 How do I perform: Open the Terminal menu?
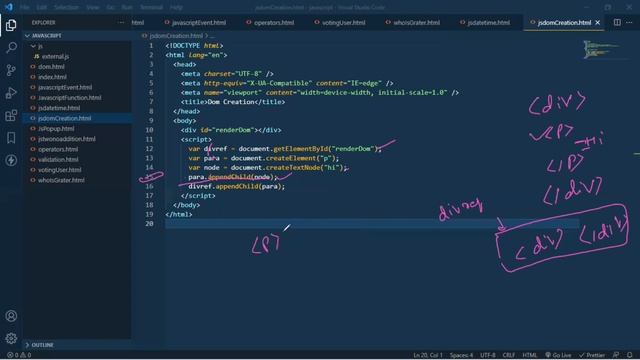point(151,7)
